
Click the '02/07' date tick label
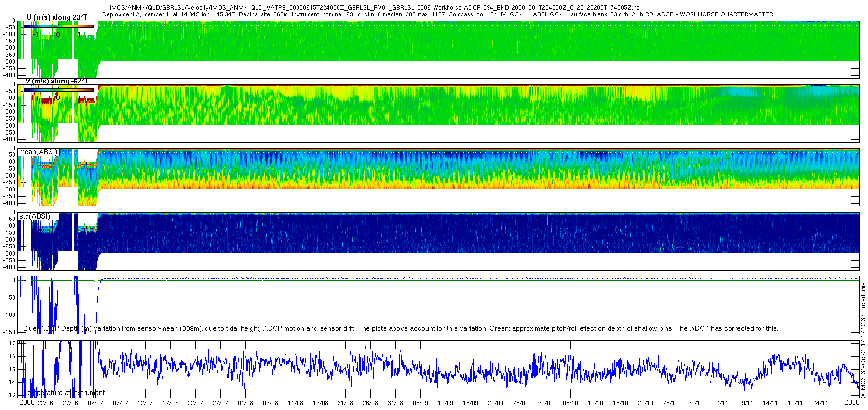click(95, 403)
